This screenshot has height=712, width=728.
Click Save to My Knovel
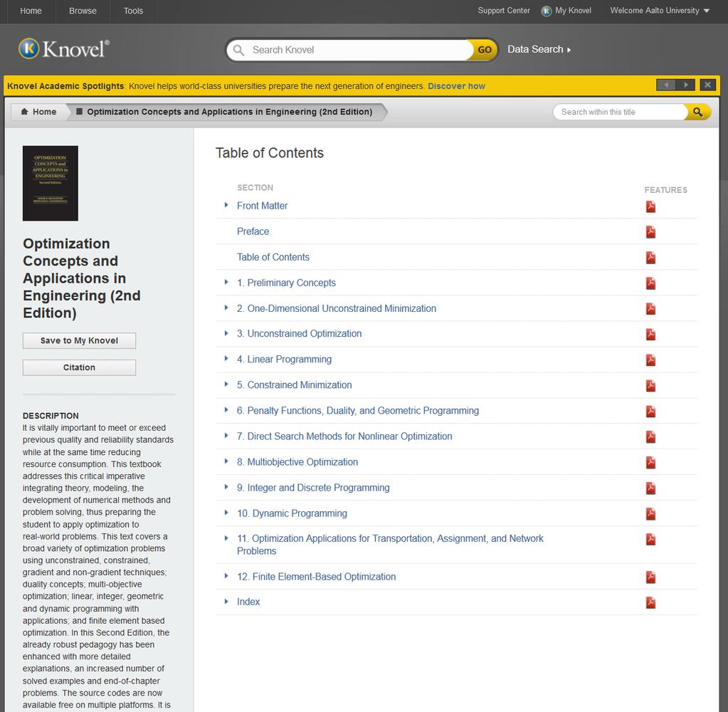[80, 340]
